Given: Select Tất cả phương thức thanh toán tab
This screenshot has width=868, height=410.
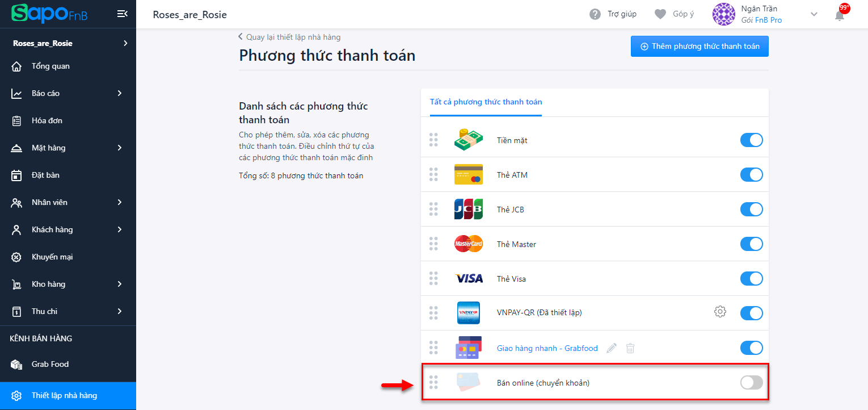Looking at the screenshot, I should [x=486, y=102].
